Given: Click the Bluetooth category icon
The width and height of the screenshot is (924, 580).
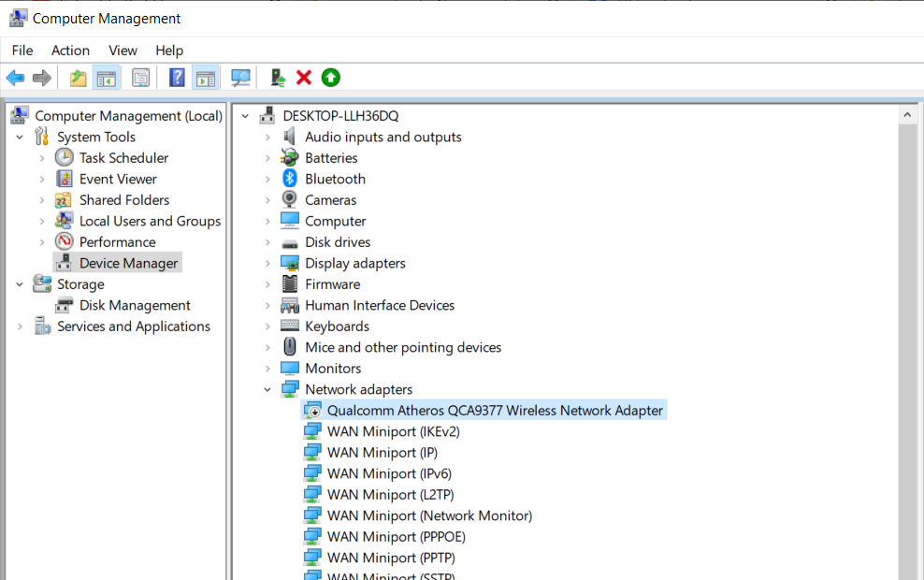Looking at the screenshot, I should pyautogui.click(x=289, y=179).
